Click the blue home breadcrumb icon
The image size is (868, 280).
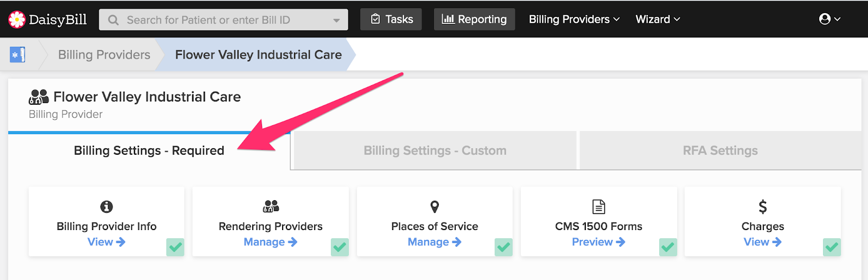click(17, 55)
